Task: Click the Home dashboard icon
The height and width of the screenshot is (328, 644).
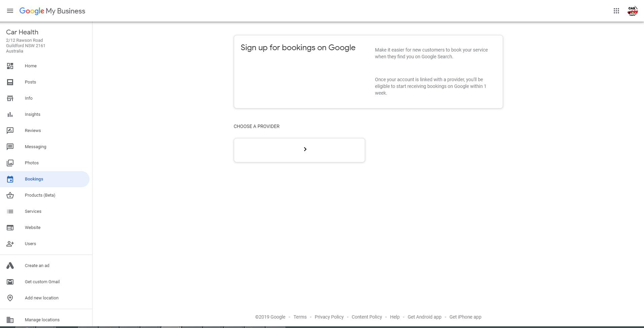Action: (x=10, y=66)
